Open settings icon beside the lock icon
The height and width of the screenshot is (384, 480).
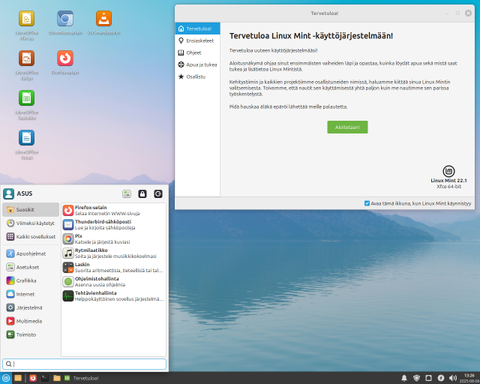click(127, 194)
